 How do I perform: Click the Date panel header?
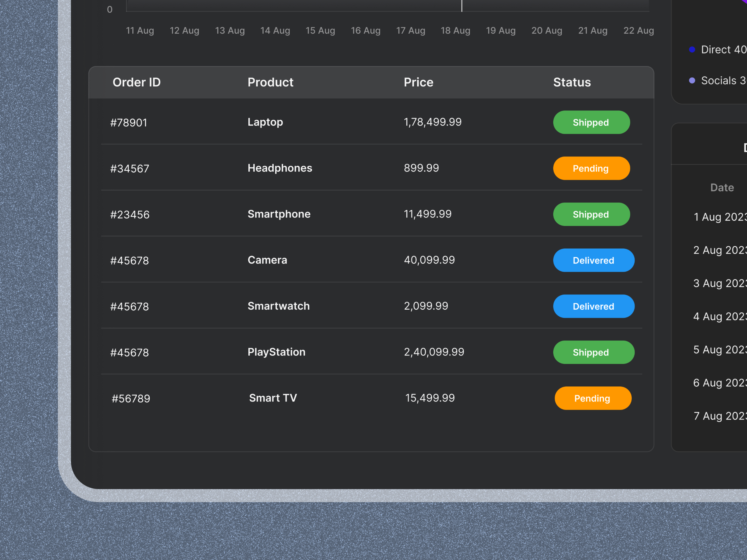coord(722,188)
